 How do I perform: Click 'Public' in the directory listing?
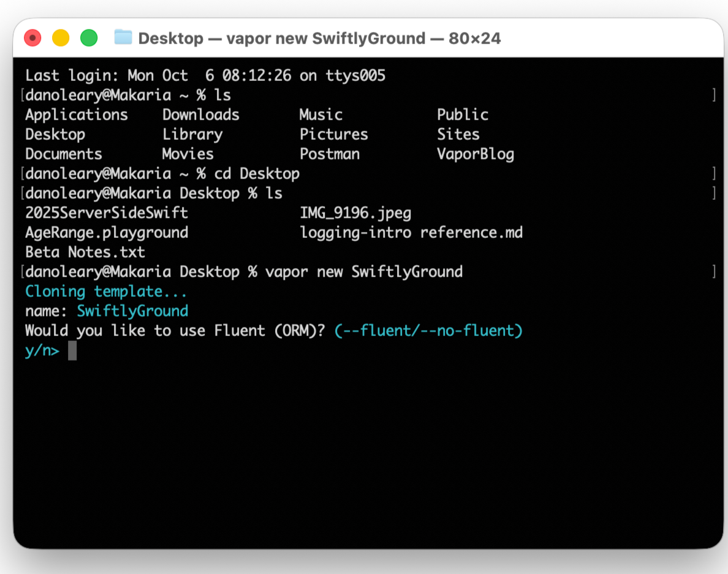coord(463,115)
